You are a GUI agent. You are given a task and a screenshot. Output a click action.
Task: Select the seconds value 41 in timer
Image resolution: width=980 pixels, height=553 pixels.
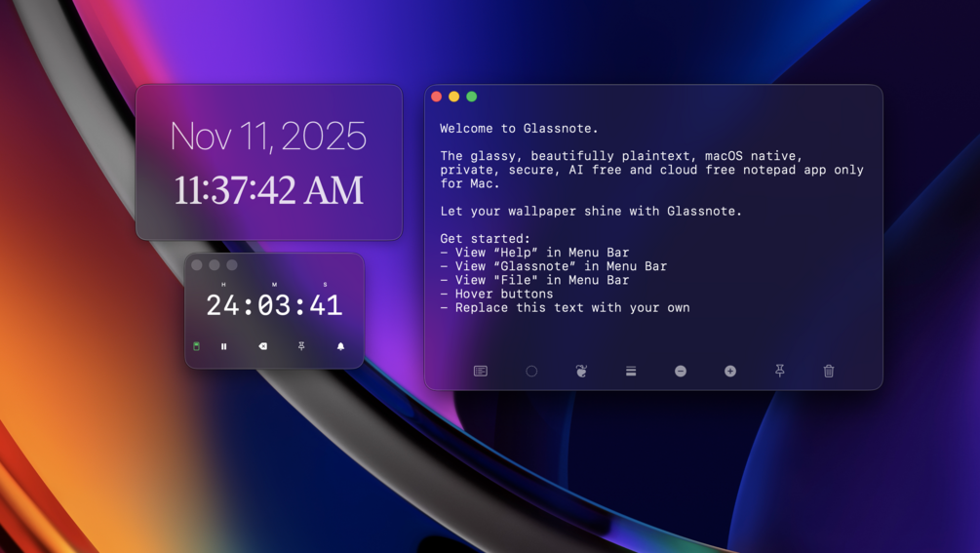(326, 305)
